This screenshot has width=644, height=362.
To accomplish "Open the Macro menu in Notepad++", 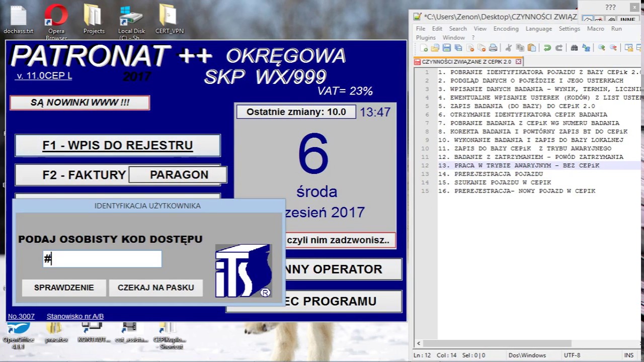I will [596, 29].
